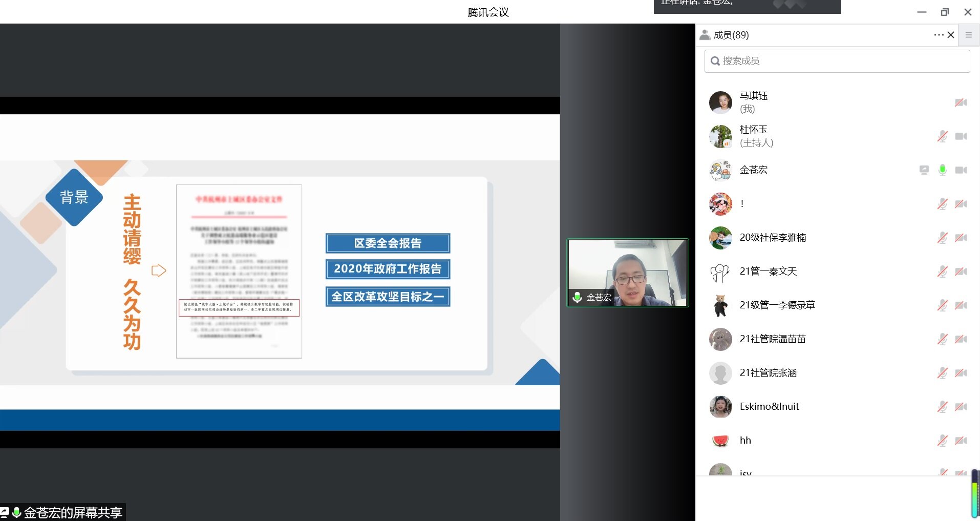Open the three-dot more options menu
This screenshot has height=521, width=980.
tap(938, 35)
